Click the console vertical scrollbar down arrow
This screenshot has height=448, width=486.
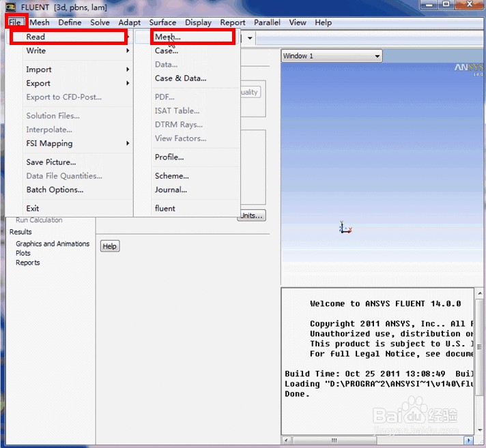479,430
